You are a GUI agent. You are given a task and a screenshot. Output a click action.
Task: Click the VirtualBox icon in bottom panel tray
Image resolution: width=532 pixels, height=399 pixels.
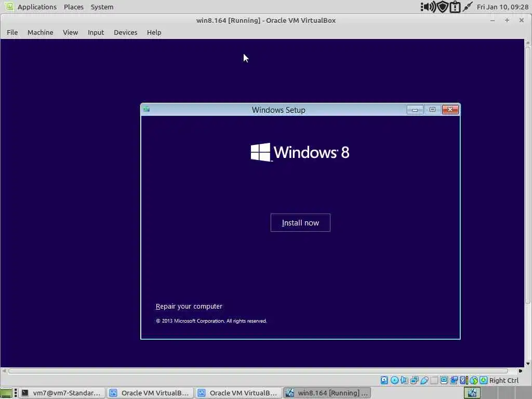click(x=472, y=393)
